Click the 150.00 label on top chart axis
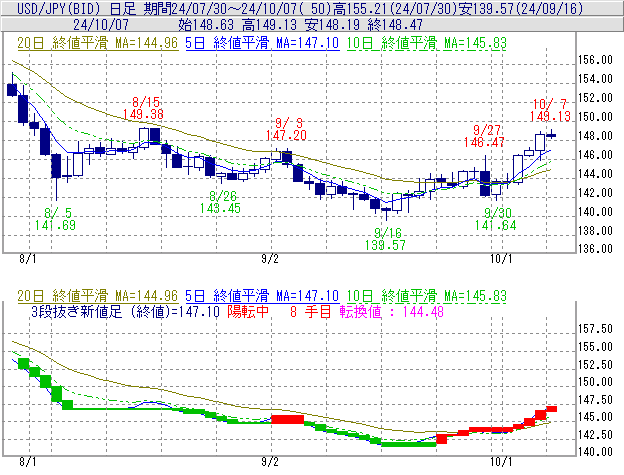 click(x=595, y=117)
